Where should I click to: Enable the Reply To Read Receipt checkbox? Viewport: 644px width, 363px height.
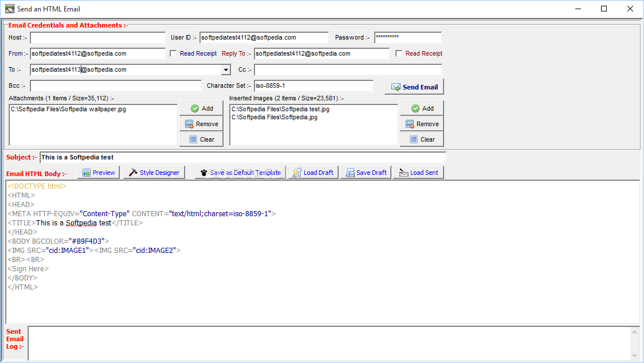(x=399, y=53)
